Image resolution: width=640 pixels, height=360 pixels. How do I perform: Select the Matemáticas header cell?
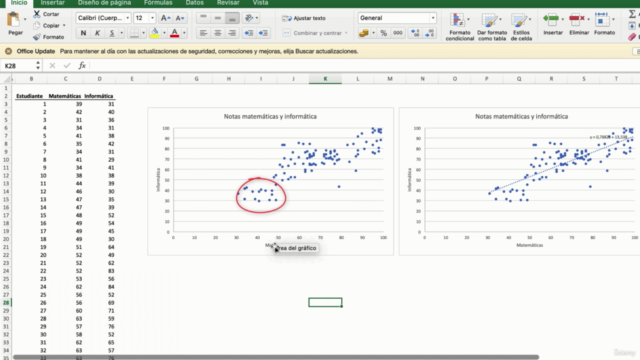pyautogui.click(x=65, y=96)
